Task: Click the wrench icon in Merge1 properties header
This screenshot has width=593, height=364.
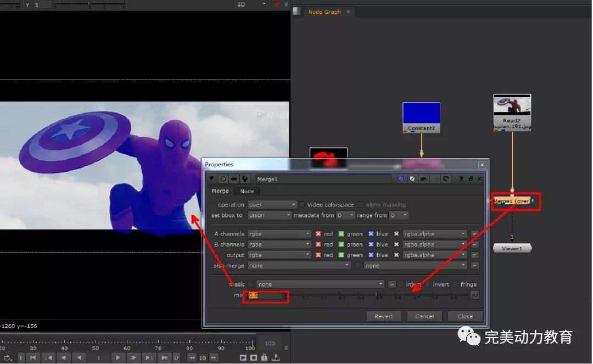Action: 245,179
